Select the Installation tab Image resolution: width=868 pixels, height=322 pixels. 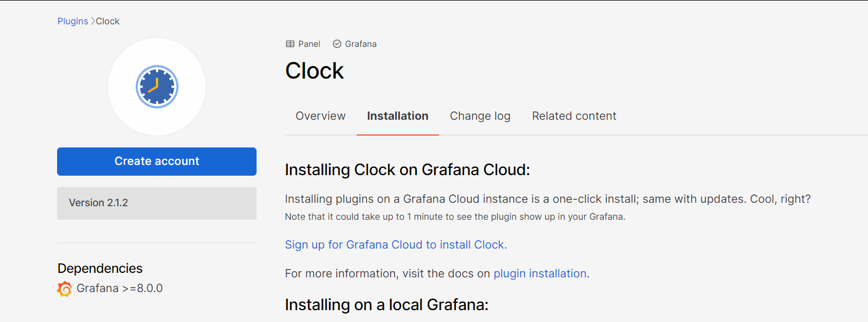pos(398,116)
